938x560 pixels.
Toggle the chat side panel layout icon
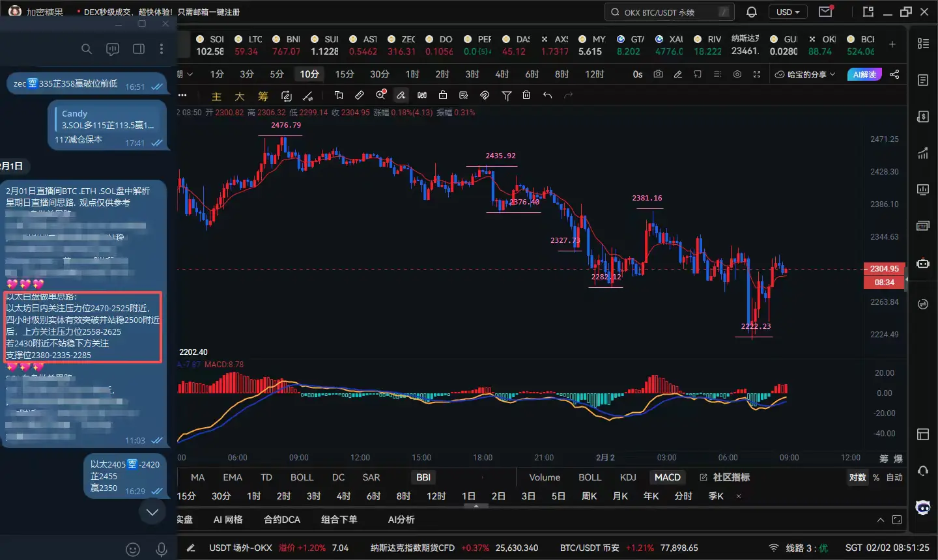pyautogui.click(x=139, y=49)
